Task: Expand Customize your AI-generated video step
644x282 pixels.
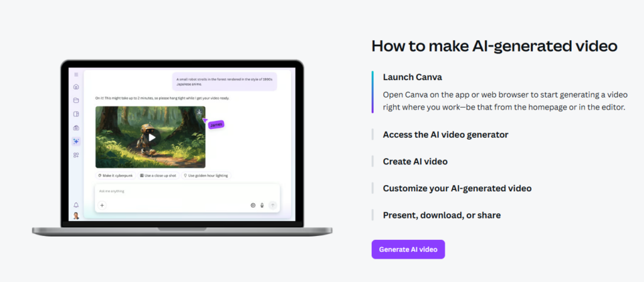Action: tap(457, 188)
